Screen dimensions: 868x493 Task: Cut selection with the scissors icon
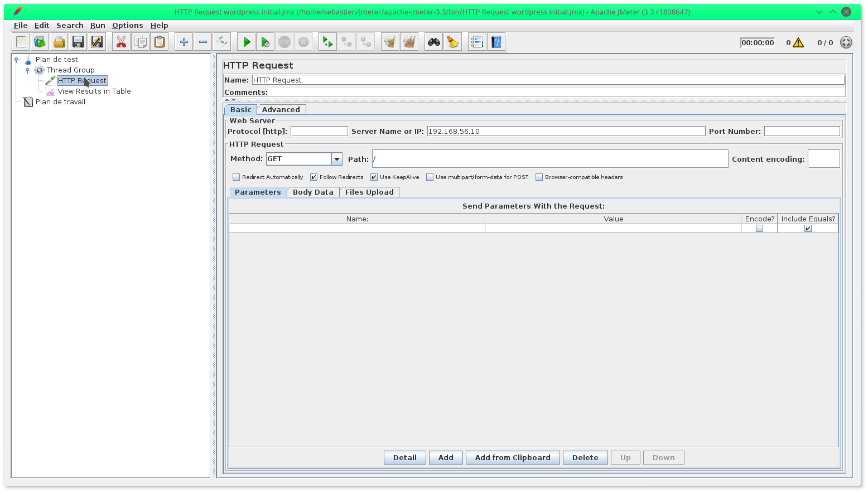coord(122,42)
